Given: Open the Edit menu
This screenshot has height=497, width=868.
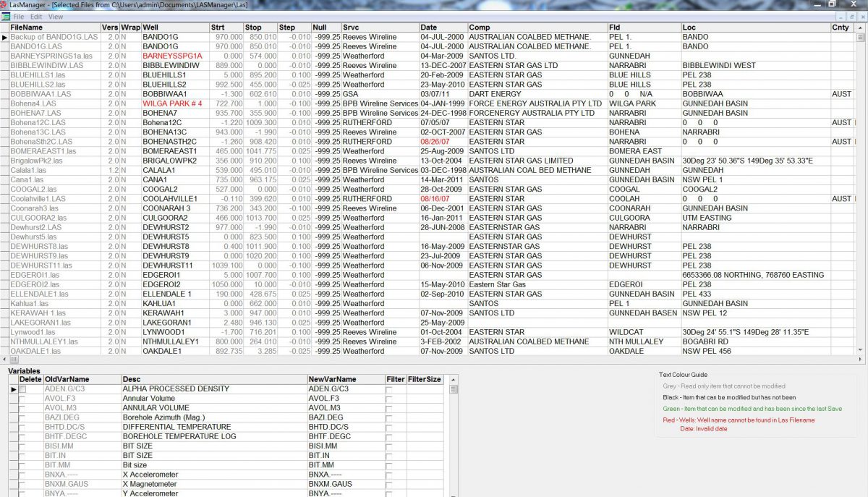Looking at the screenshot, I should [37, 15].
